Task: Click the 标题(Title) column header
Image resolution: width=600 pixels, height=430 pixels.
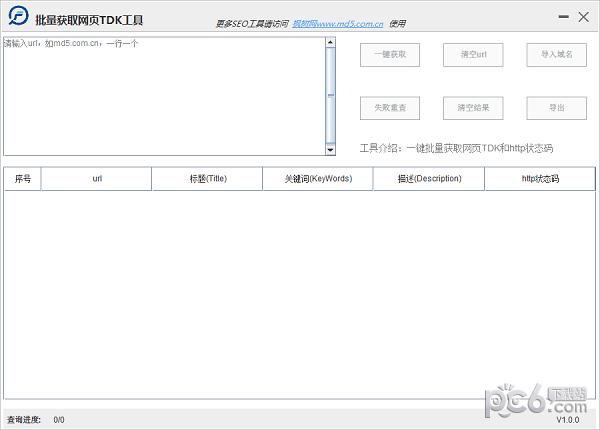Action: tap(207, 179)
